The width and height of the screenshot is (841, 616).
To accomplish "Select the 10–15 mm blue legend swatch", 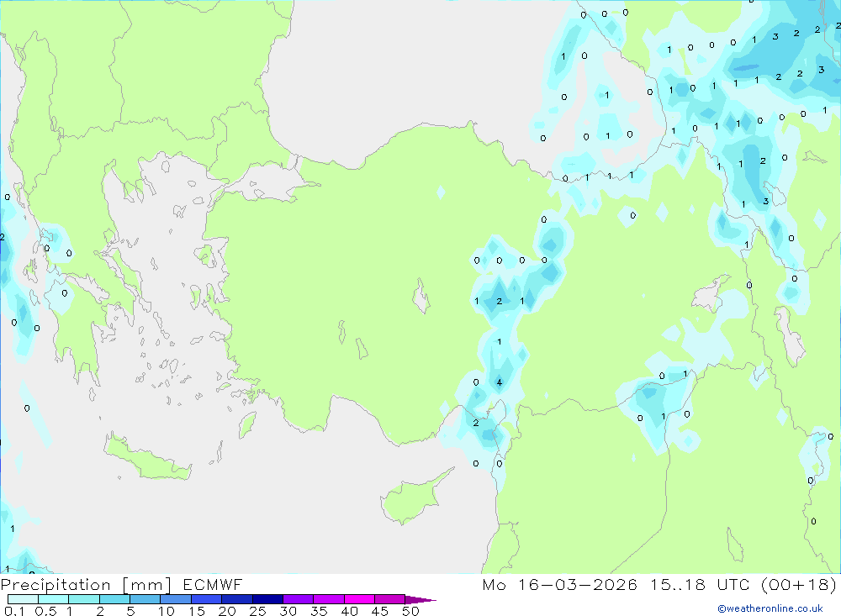I will (x=176, y=599).
